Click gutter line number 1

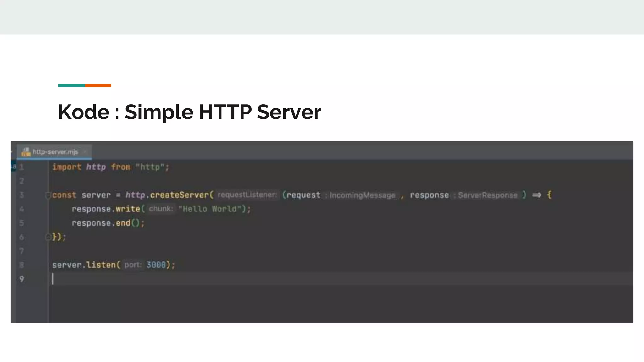[x=22, y=167]
